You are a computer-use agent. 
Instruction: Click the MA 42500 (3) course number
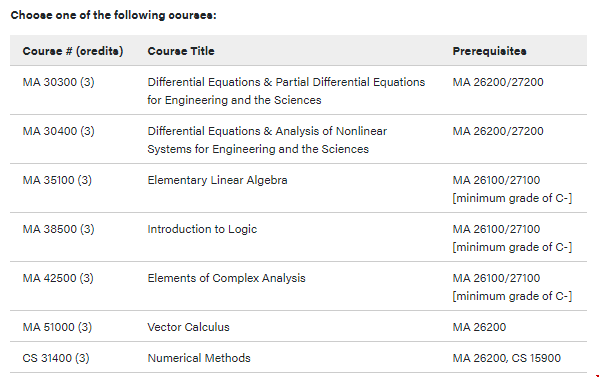pyautogui.click(x=58, y=278)
